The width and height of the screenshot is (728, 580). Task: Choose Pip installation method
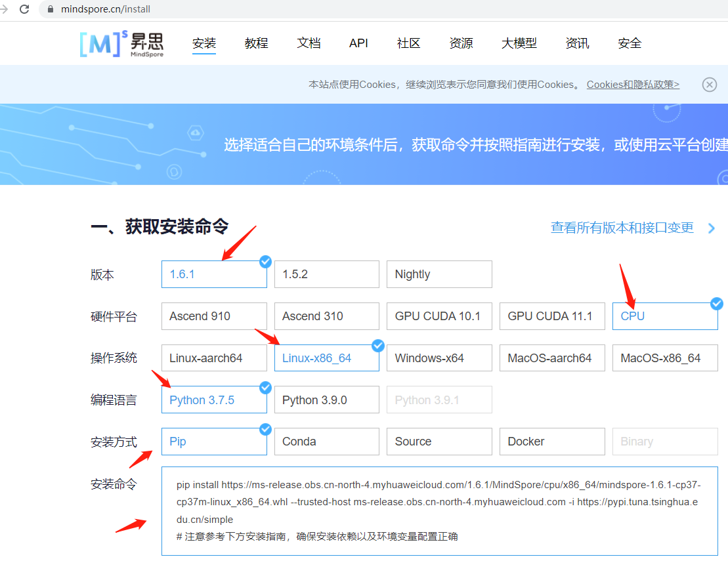214,442
